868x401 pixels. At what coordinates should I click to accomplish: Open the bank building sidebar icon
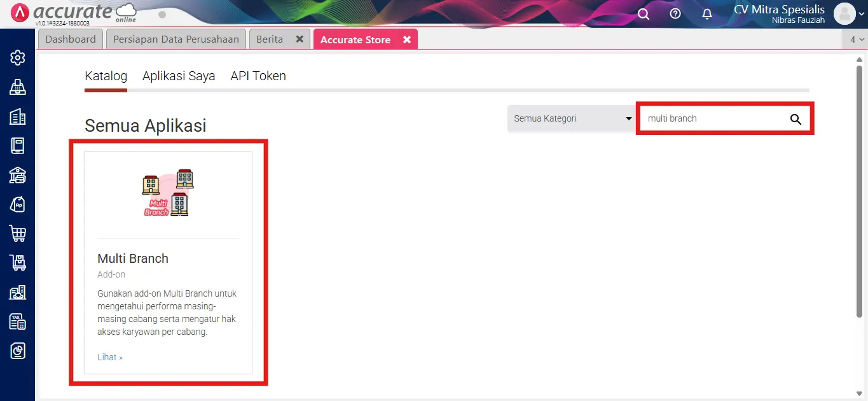pos(18,175)
